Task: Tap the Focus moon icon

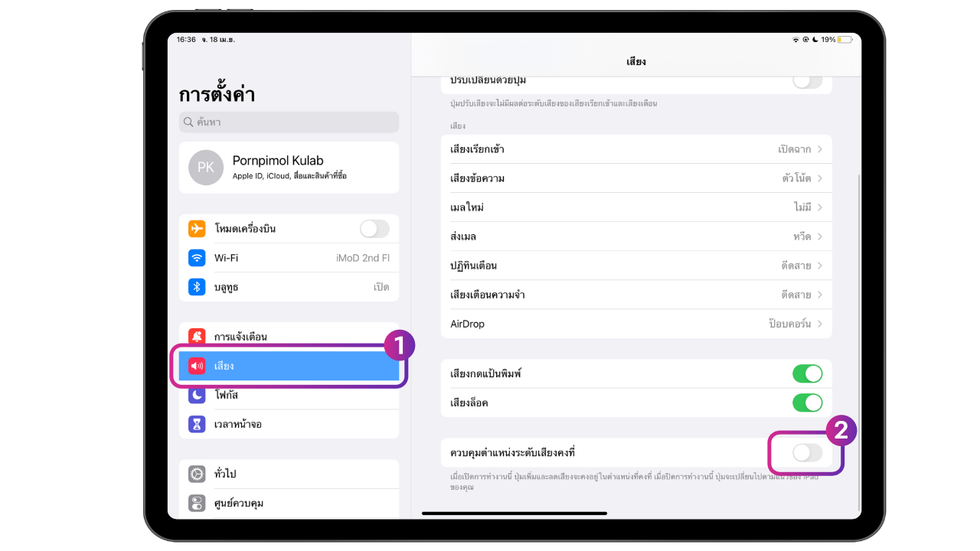Action: pos(197,395)
